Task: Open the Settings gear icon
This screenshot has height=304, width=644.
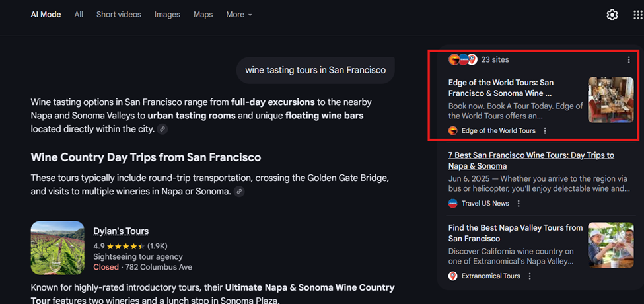Action: (x=612, y=15)
